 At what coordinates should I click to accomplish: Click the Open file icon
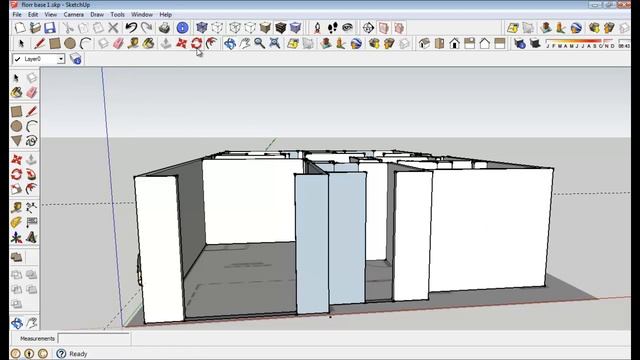tap(35, 28)
